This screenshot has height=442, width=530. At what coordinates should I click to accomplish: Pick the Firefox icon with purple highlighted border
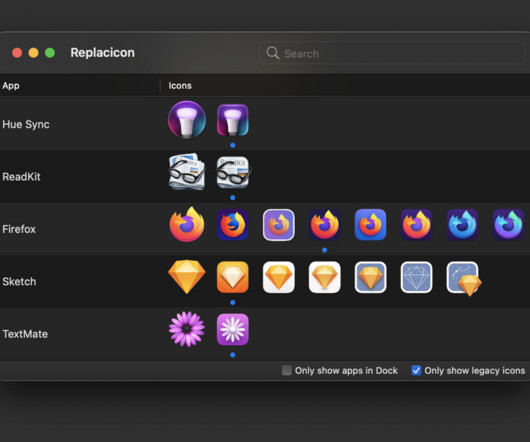(x=279, y=225)
